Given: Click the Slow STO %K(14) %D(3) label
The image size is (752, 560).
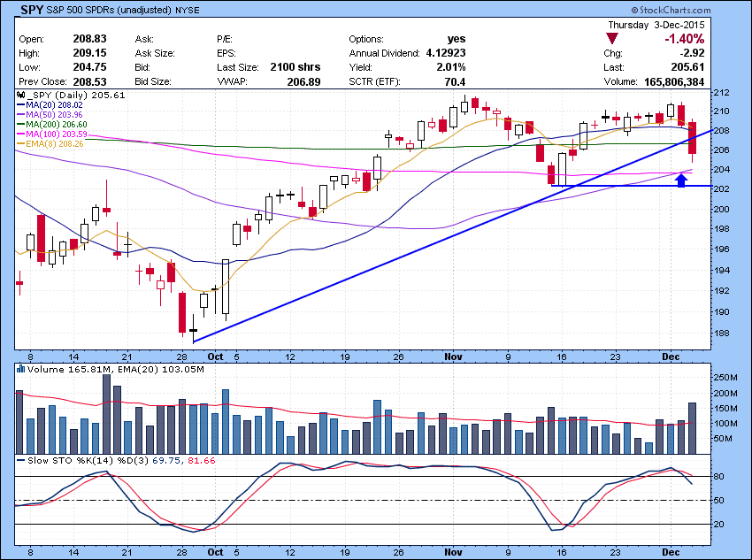Looking at the screenshot, I should click(x=88, y=460).
